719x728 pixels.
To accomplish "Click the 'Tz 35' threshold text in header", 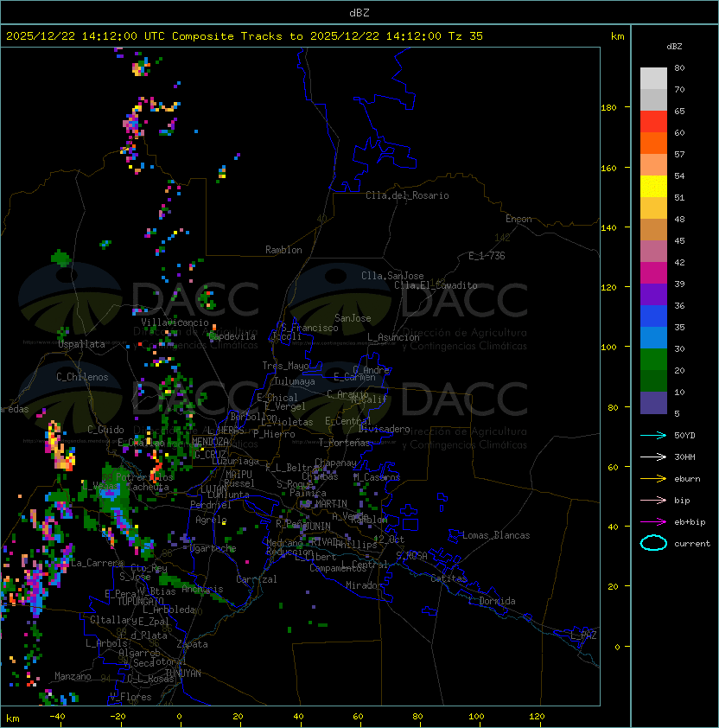I will (466, 36).
